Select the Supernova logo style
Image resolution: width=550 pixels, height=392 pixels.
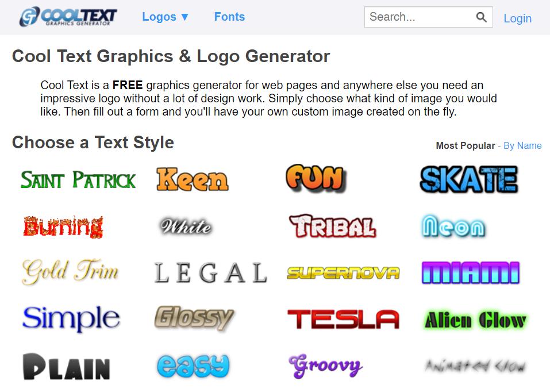click(342, 274)
